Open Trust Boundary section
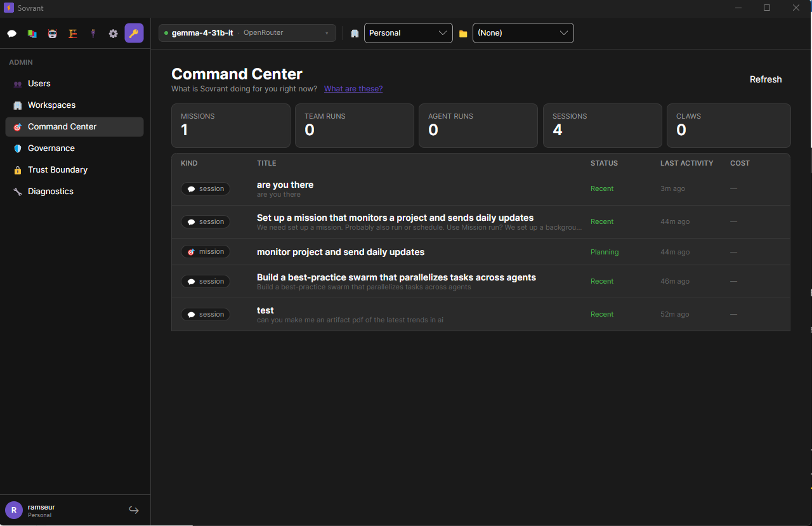This screenshot has width=812, height=526. (74, 170)
